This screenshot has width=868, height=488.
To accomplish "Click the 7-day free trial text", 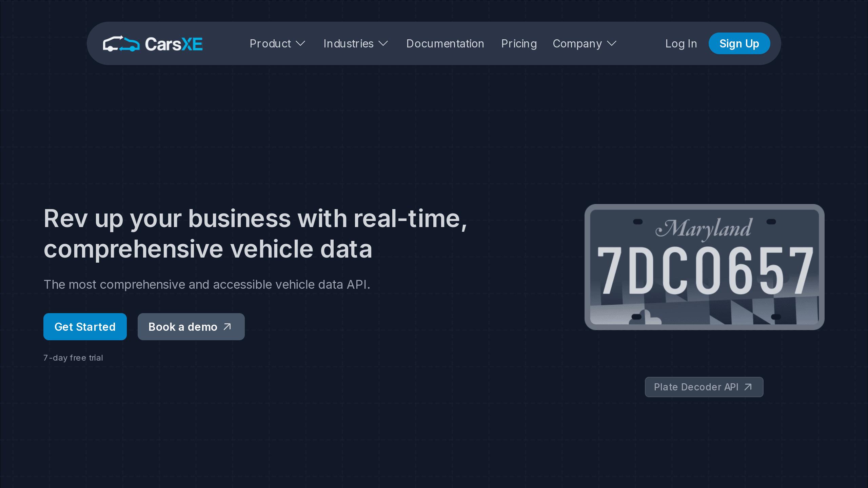I will [x=73, y=358].
